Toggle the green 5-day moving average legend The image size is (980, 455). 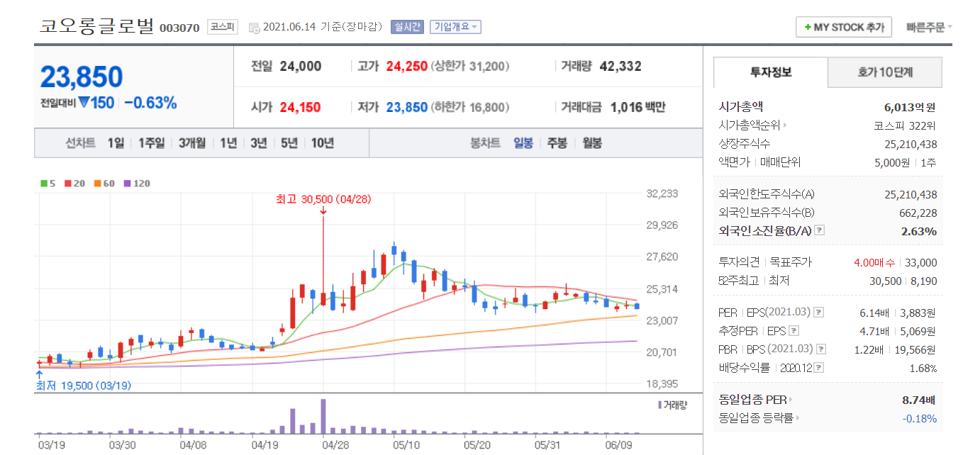pos(48,184)
